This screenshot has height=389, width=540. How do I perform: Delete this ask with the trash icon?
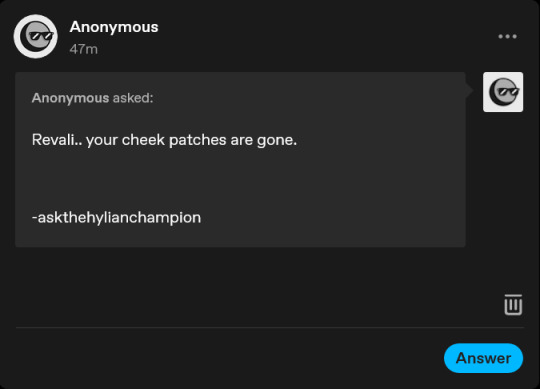[513, 305]
